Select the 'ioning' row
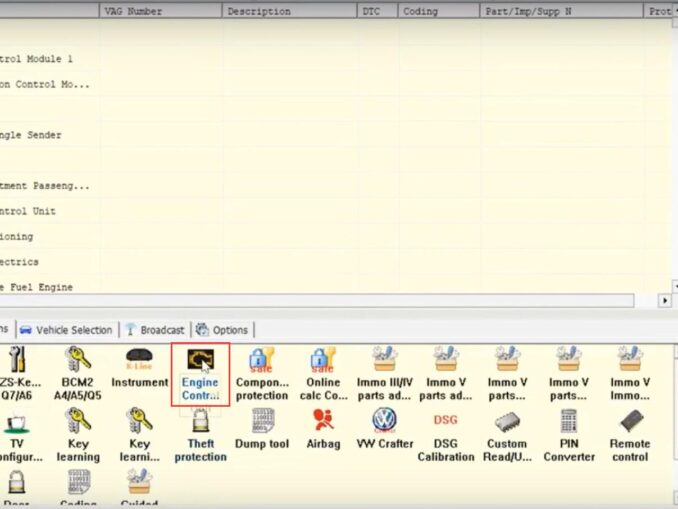 [x=335, y=237]
